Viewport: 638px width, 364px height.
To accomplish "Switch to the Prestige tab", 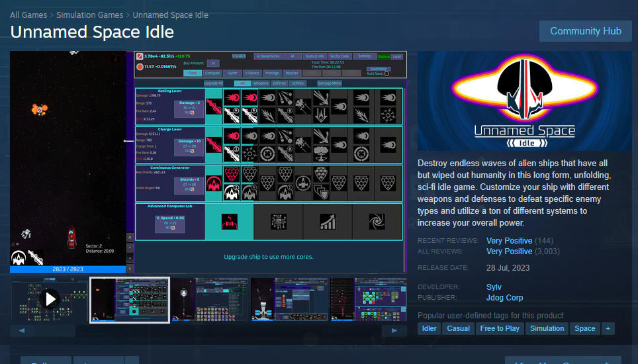I will (272, 73).
